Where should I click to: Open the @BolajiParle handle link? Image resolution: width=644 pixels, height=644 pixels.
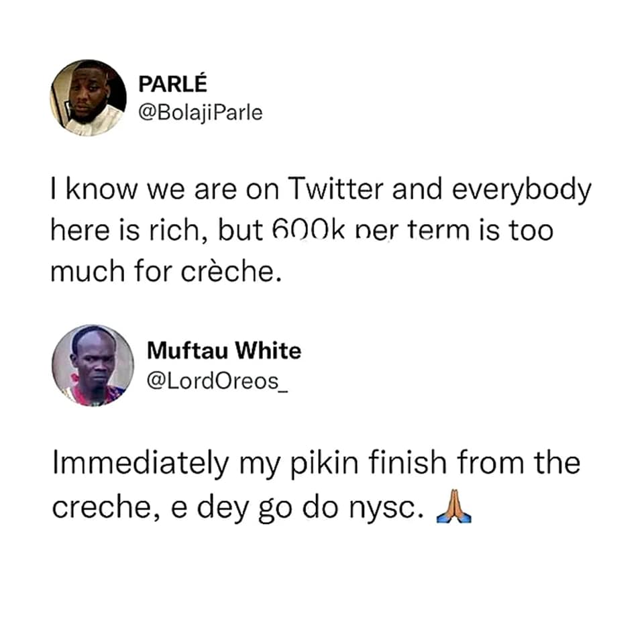click(x=201, y=113)
